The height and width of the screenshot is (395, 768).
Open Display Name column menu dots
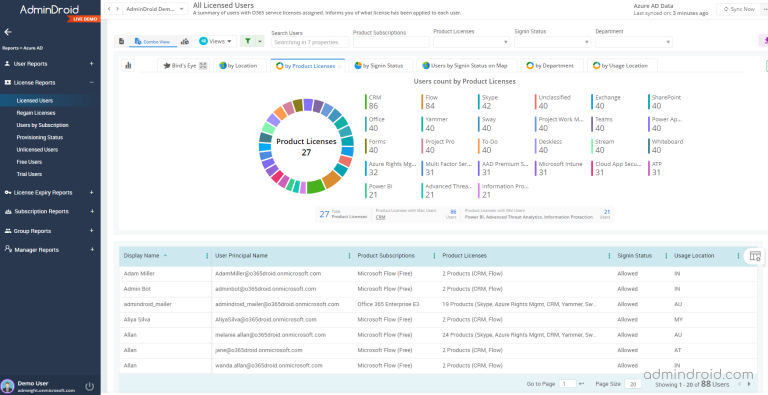(x=207, y=256)
